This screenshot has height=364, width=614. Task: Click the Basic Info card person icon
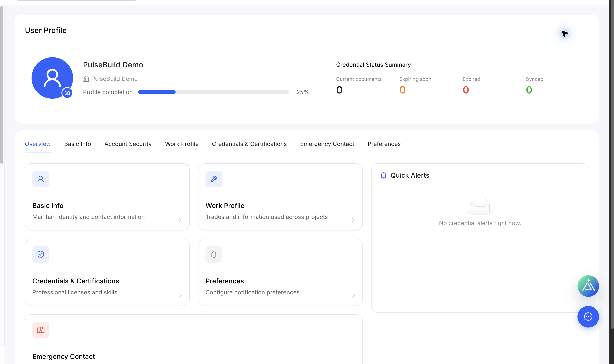[x=41, y=179]
